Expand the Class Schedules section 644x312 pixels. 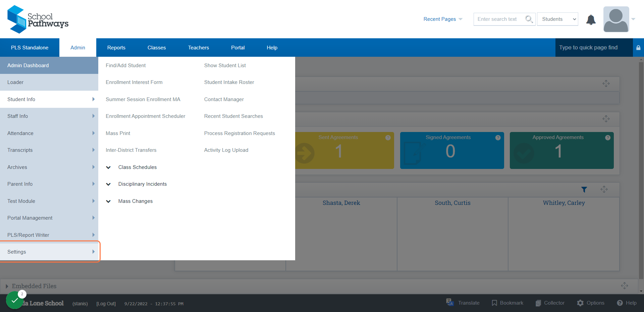108,168
